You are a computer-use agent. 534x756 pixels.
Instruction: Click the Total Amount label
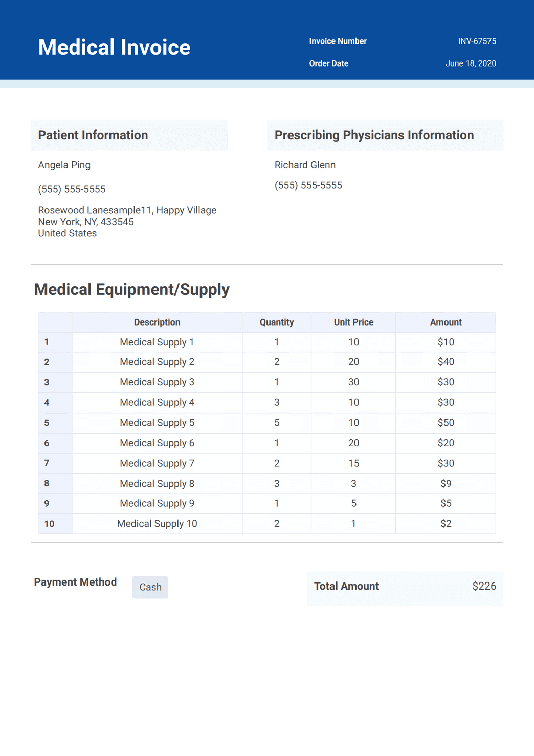346,586
